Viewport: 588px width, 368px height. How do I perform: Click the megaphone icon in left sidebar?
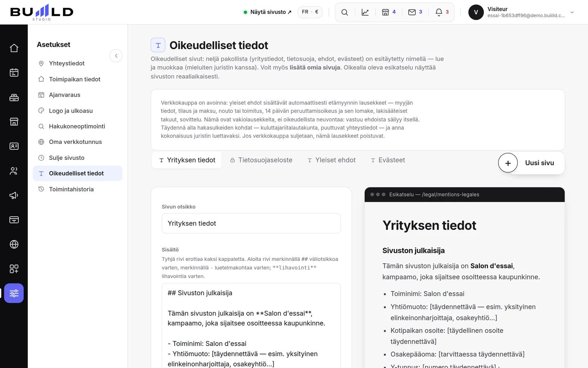coord(14,195)
